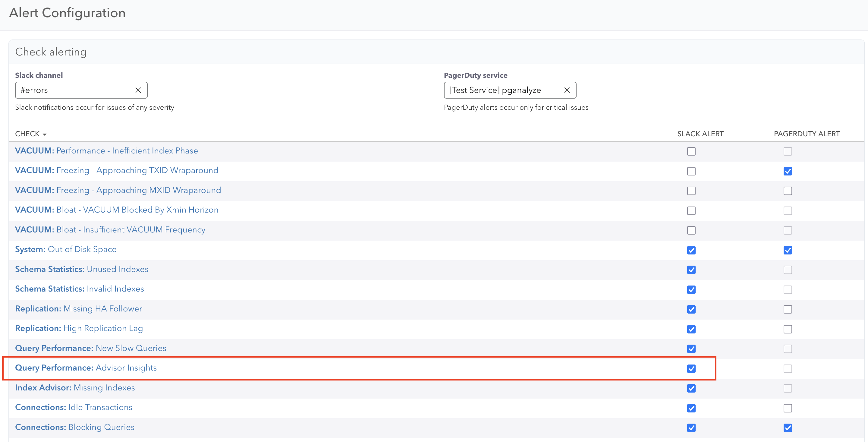
Task: Open VACUUM: Freezing - Approaching TXID Wraparound link
Action: tap(117, 170)
